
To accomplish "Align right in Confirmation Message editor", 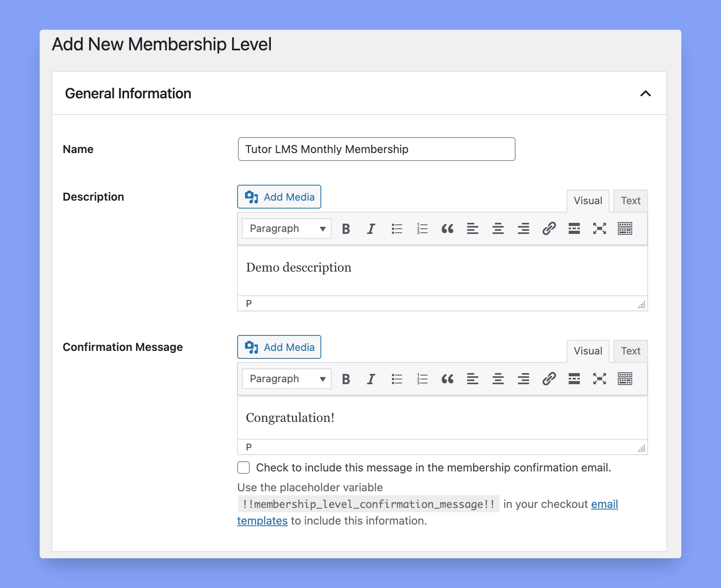I will [x=523, y=379].
